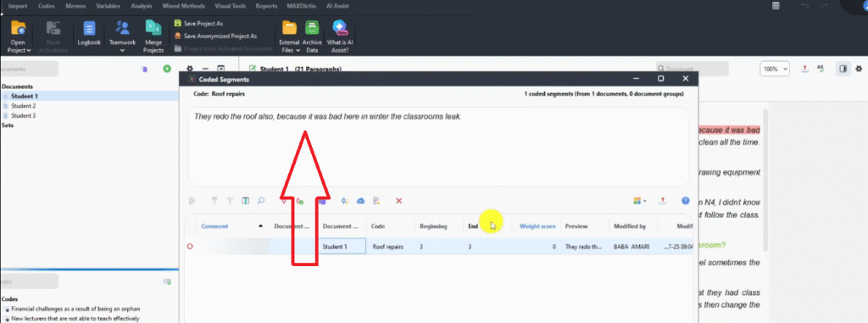This screenshot has height=323, width=868.
Task: Select the Sets node in document tree
Action: tap(7, 125)
